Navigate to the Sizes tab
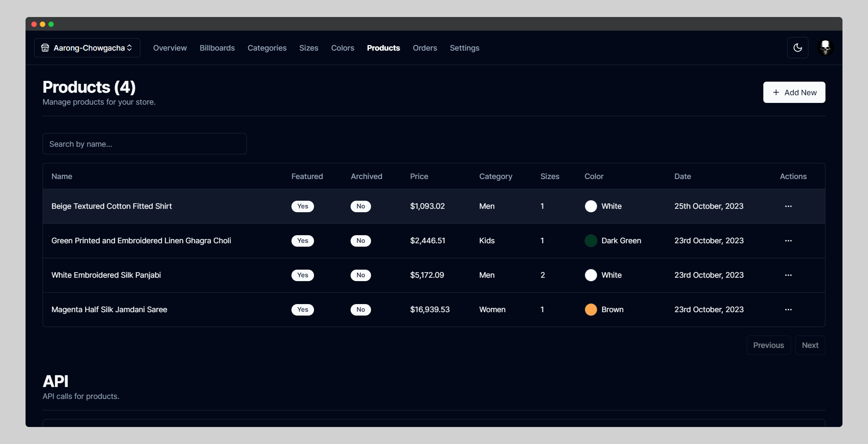The width and height of the screenshot is (868, 444). (308, 48)
